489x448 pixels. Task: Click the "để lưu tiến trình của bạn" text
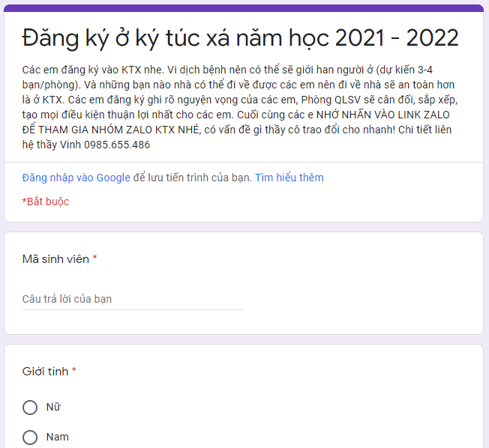(193, 178)
